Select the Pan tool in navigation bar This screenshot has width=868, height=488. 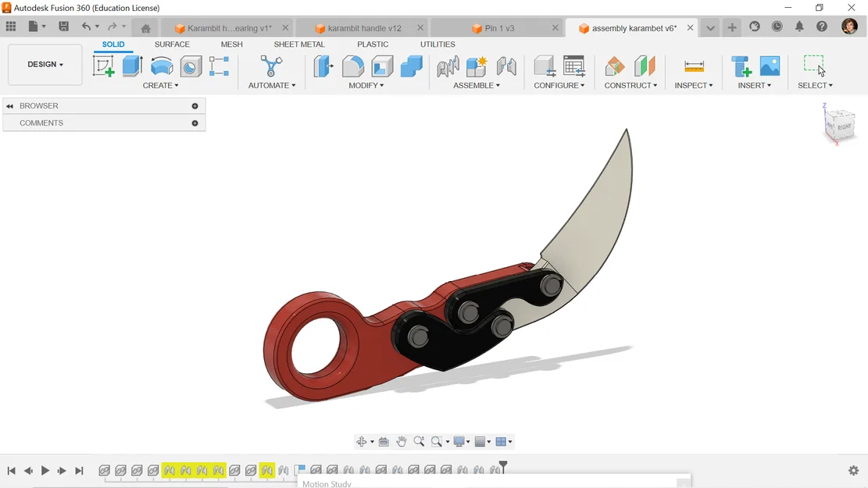402,441
